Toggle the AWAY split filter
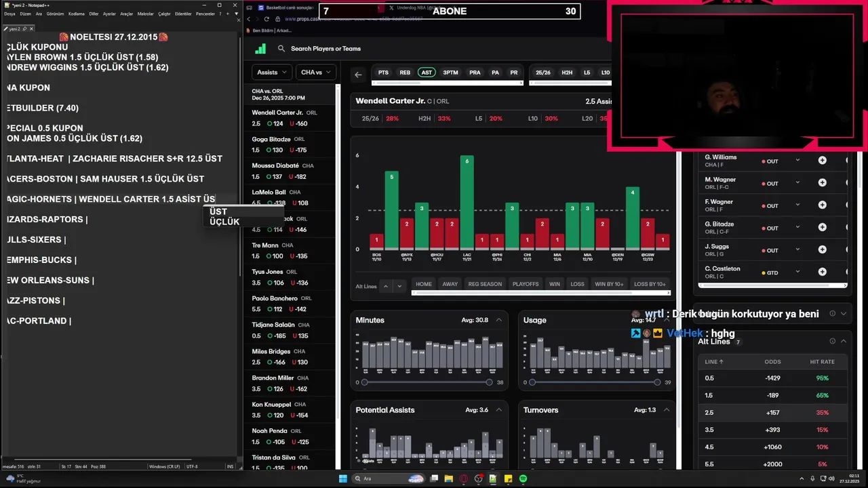868x488 pixels. point(450,284)
